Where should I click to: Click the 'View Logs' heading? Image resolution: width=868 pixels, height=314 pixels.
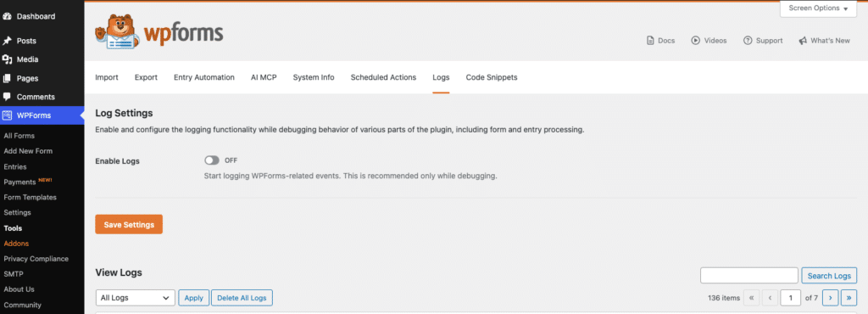pos(119,273)
